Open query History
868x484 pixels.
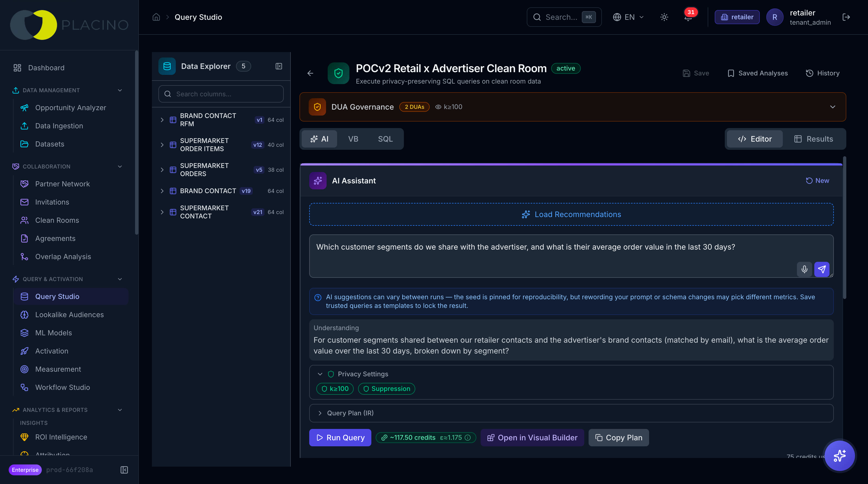point(822,73)
